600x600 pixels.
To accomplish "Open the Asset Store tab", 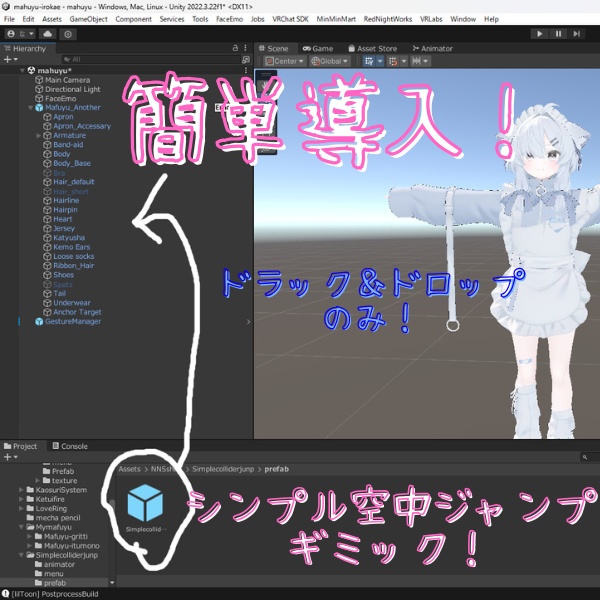I will [x=373, y=49].
